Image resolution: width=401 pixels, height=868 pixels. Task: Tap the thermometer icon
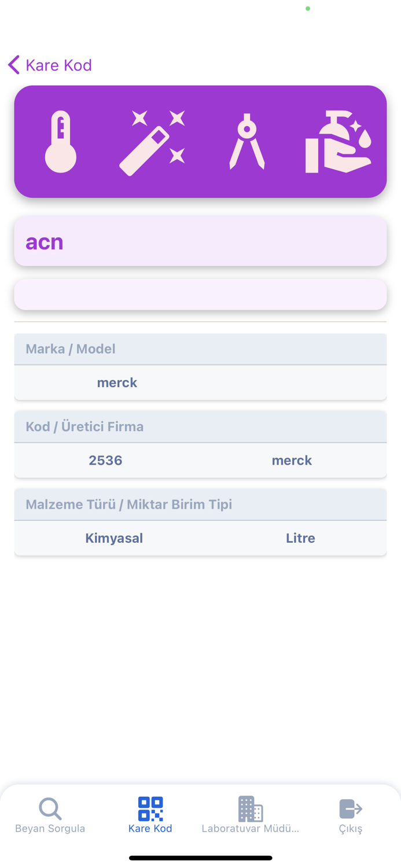(x=61, y=142)
